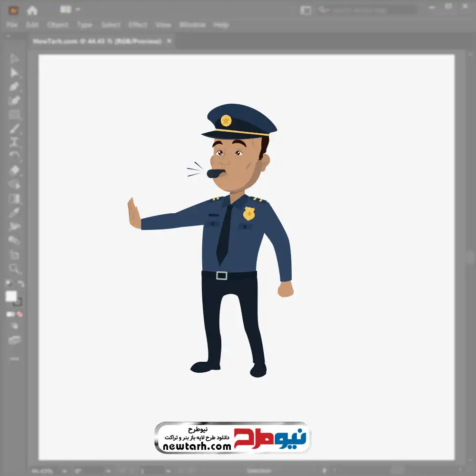Viewport: 476px width, 476px height.
Task: Click the status bar options arrow
Action: pos(324,471)
